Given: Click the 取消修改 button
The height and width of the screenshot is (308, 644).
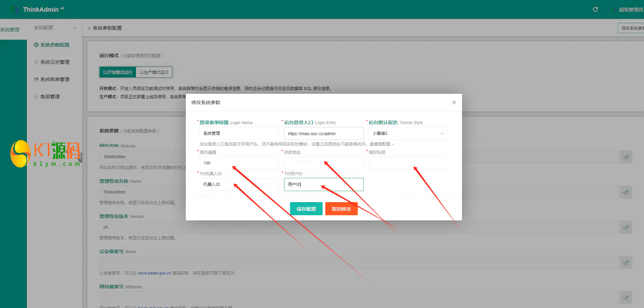Looking at the screenshot, I should click(x=342, y=209).
